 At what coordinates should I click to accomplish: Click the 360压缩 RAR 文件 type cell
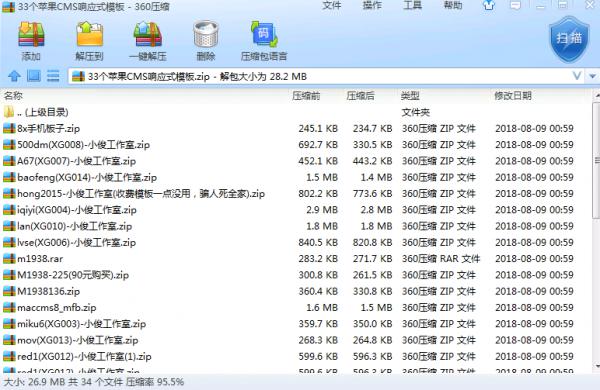click(x=440, y=259)
